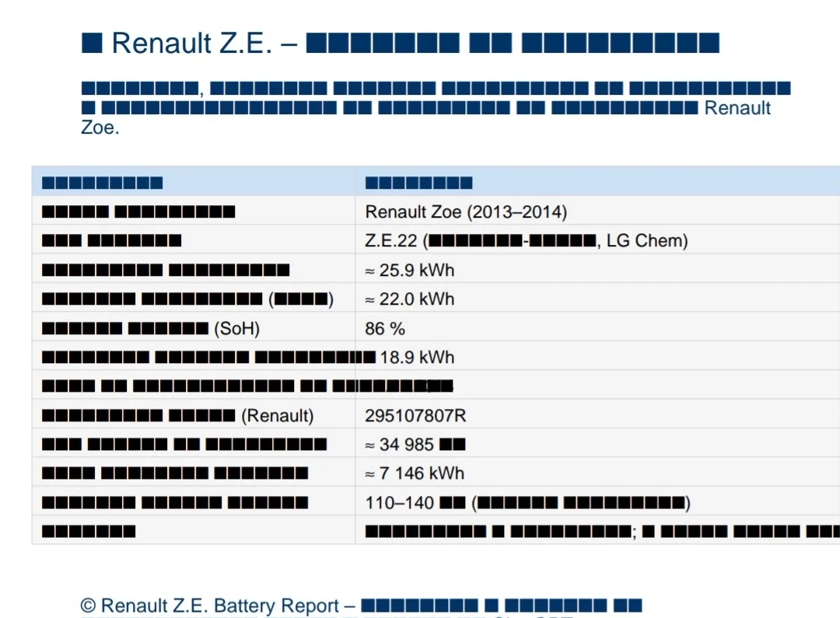840x618 pixels.
Task: Click the 86 % state of health value
Action: pos(385,328)
